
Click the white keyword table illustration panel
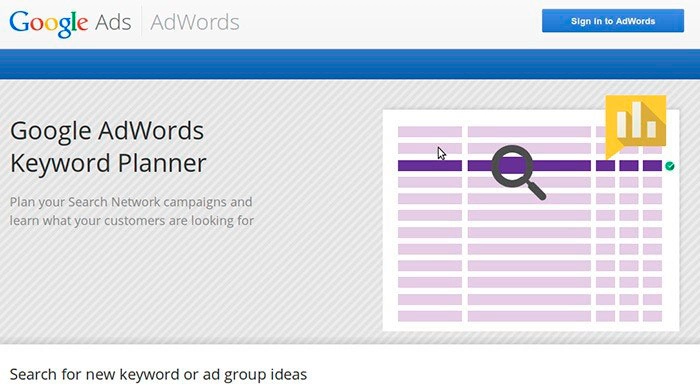click(531, 220)
